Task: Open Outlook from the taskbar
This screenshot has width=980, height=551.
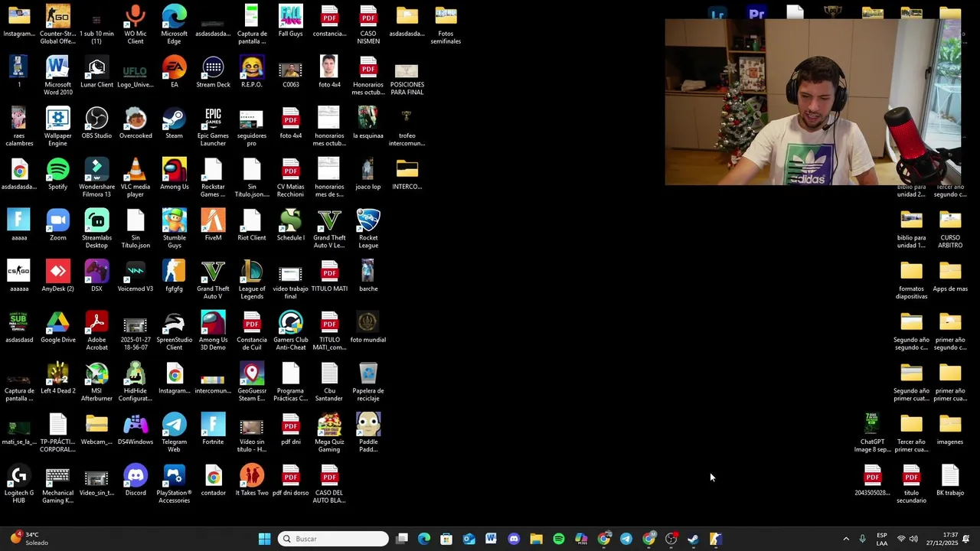Action: click(x=469, y=539)
